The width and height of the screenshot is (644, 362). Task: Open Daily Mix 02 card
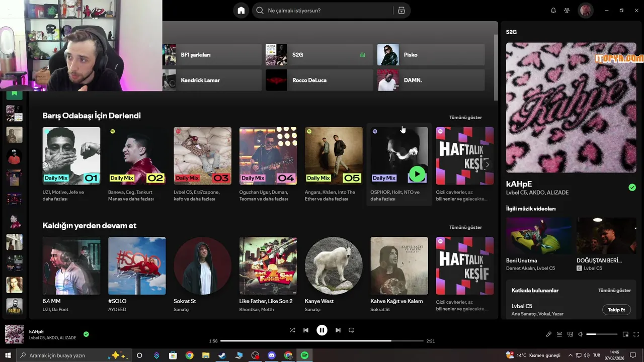(137, 164)
